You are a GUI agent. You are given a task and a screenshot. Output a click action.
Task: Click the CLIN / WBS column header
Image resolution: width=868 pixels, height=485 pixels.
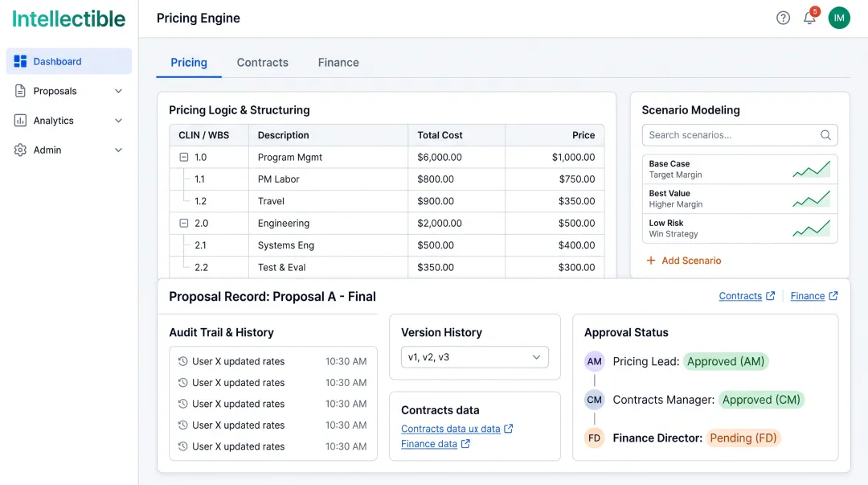tap(209, 135)
